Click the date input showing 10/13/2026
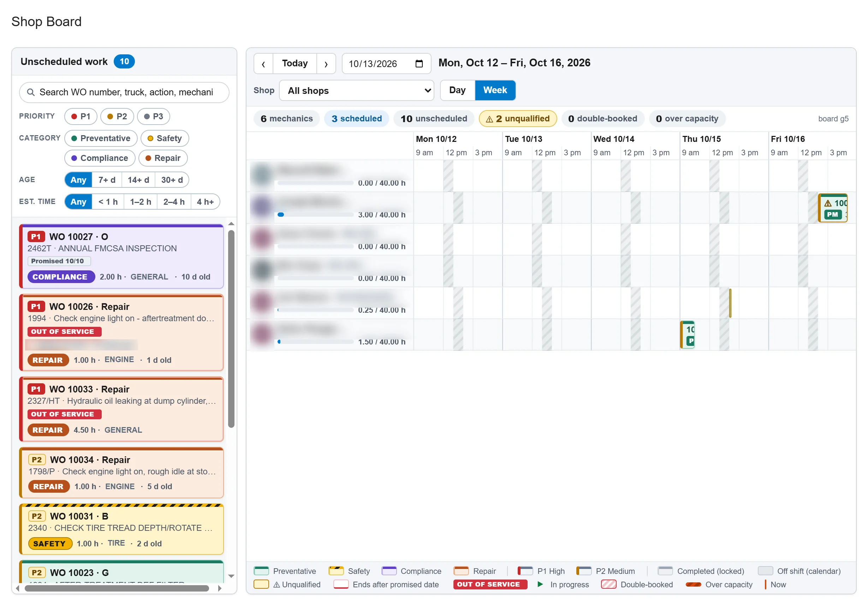This screenshot has width=868, height=600. click(x=386, y=64)
